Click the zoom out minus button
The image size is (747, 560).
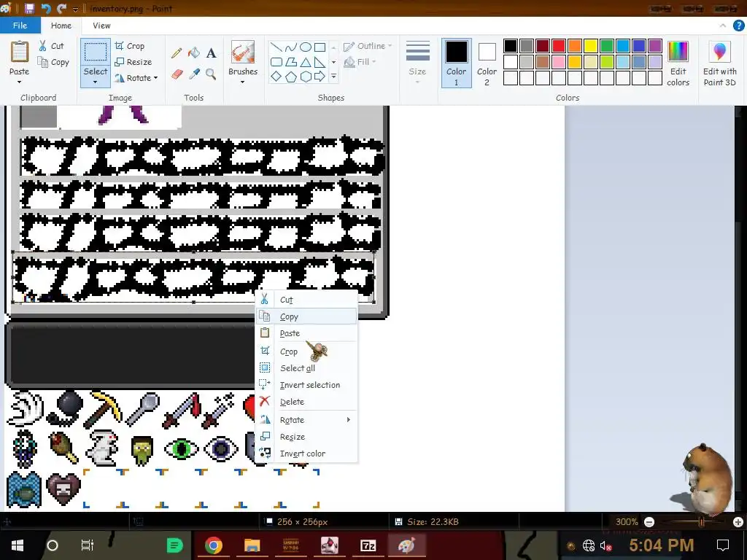pos(649,522)
